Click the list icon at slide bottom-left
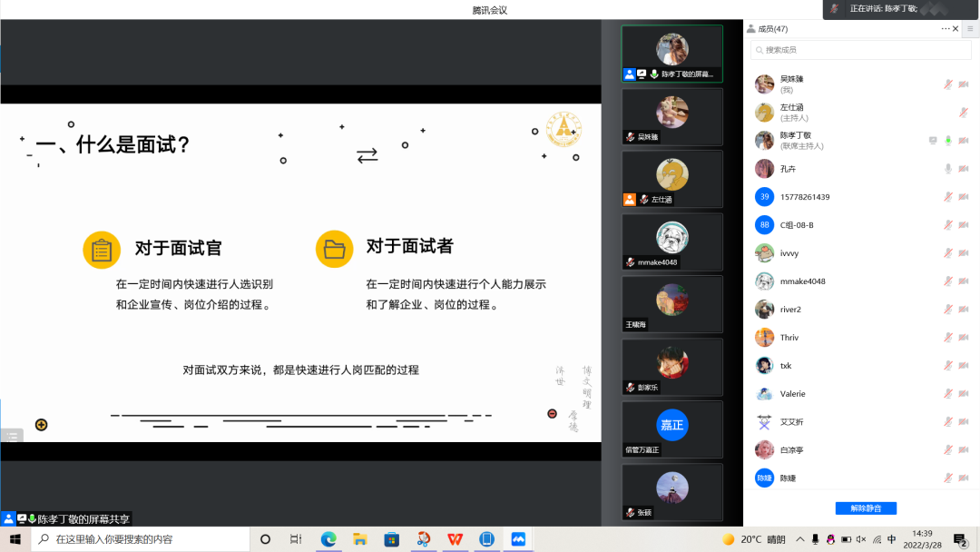 tap(12, 437)
